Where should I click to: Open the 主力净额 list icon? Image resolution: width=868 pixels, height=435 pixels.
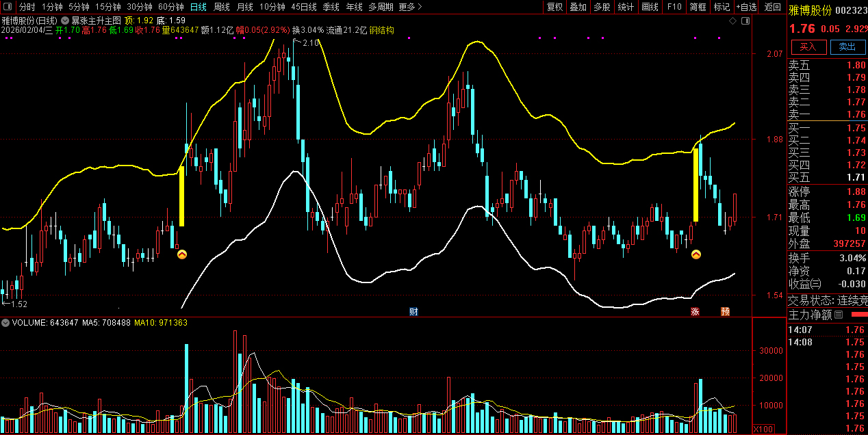click(839, 315)
